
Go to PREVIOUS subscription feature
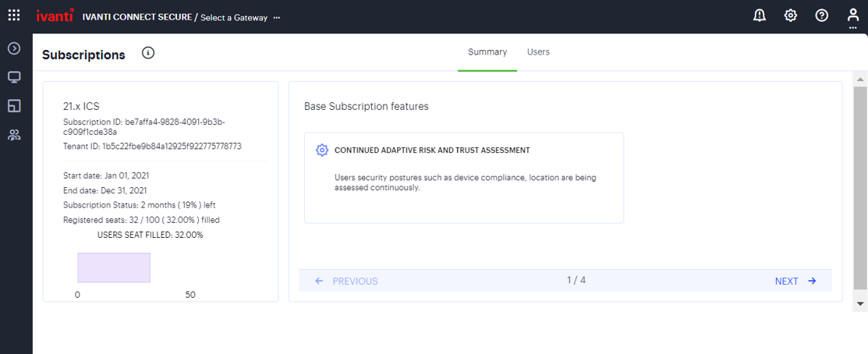point(346,281)
